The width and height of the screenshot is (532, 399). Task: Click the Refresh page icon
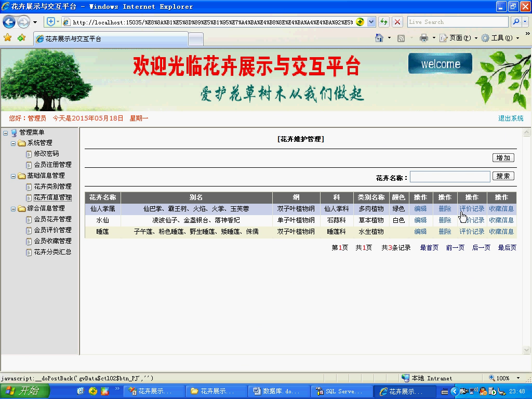click(384, 22)
